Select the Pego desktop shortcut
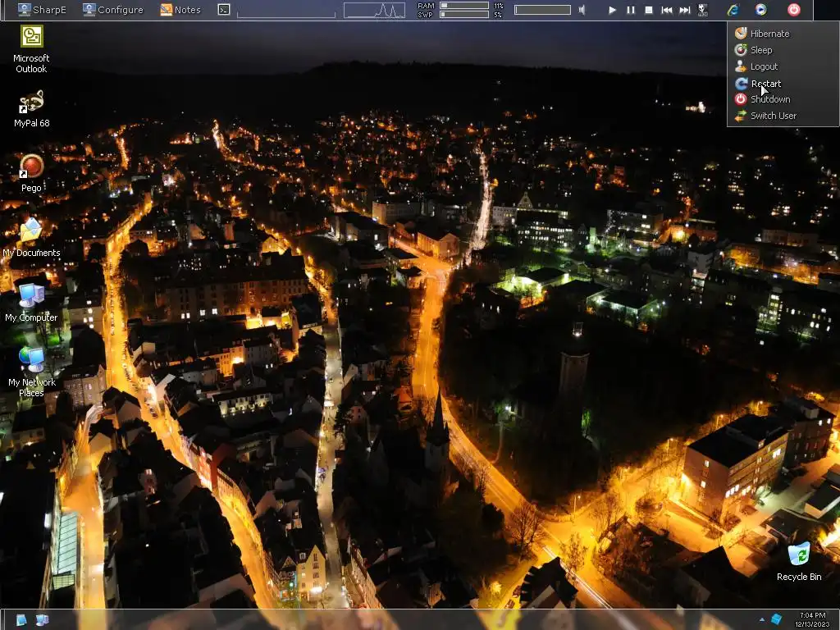Image resolution: width=840 pixels, height=630 pixels. point(32,173)
